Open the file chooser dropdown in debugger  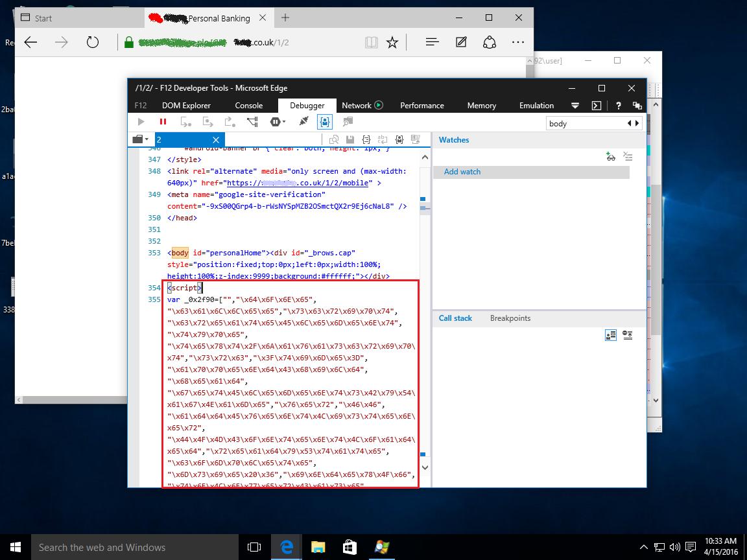139,139
